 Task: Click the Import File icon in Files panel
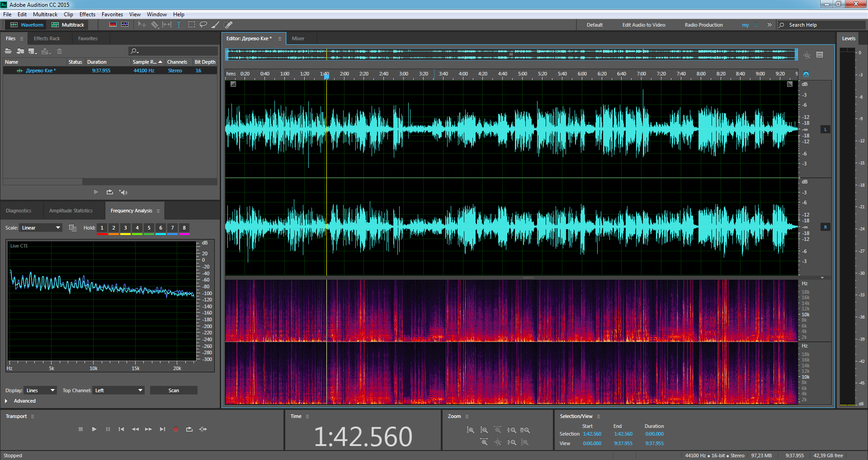point(20,51)
